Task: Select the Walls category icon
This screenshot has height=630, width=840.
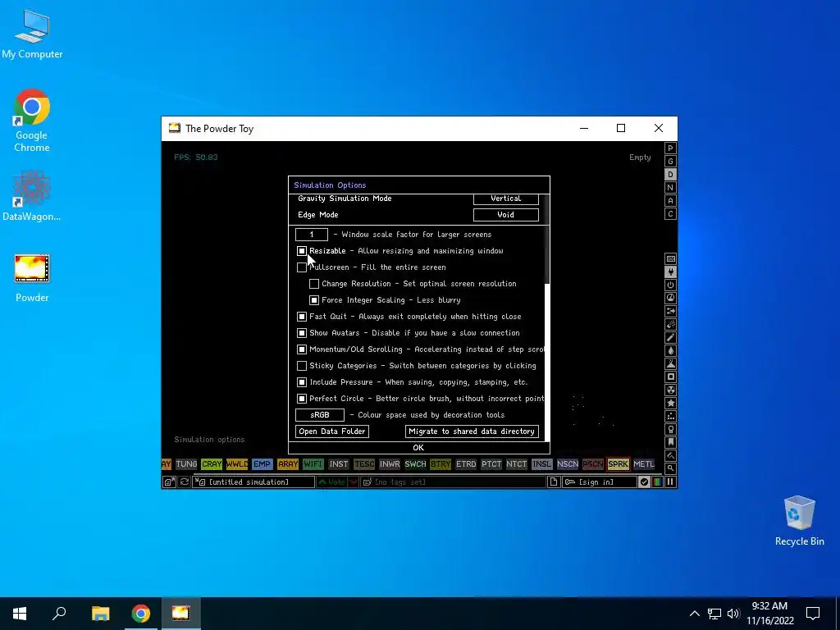Action: (670, 258)
